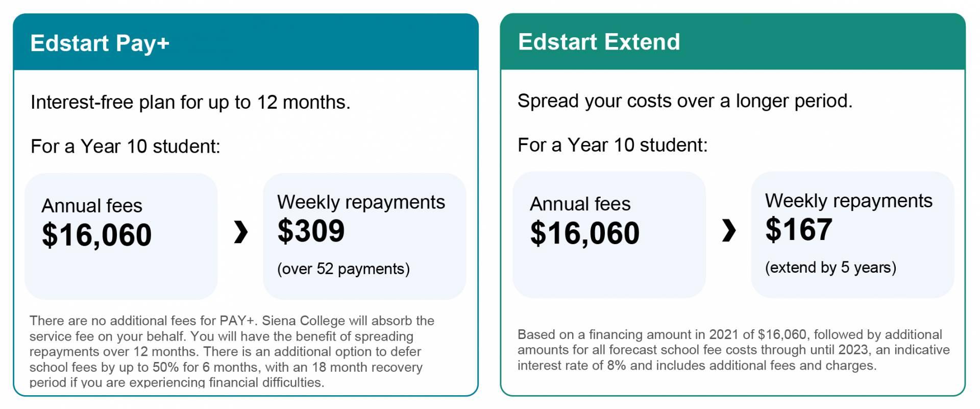Click the $309 amount text
The image size is (980, 409).
[311, 231]
